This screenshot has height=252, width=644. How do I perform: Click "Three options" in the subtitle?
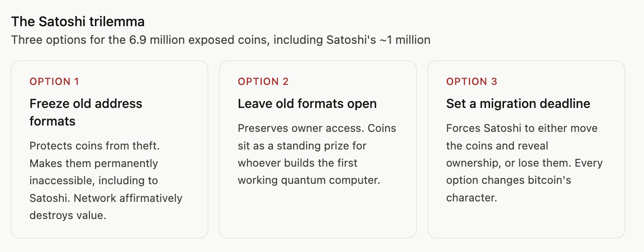[42, 40]
